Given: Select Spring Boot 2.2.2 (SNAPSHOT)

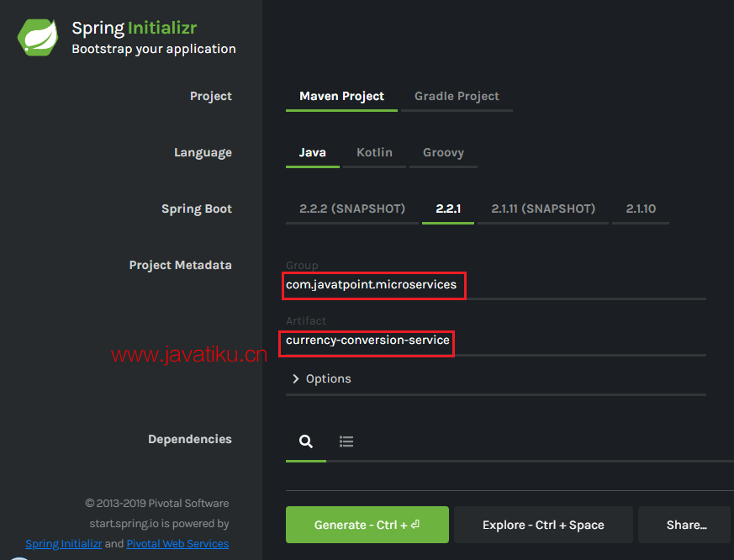Looking at the screenshot, I should click(x=352, y=209).
